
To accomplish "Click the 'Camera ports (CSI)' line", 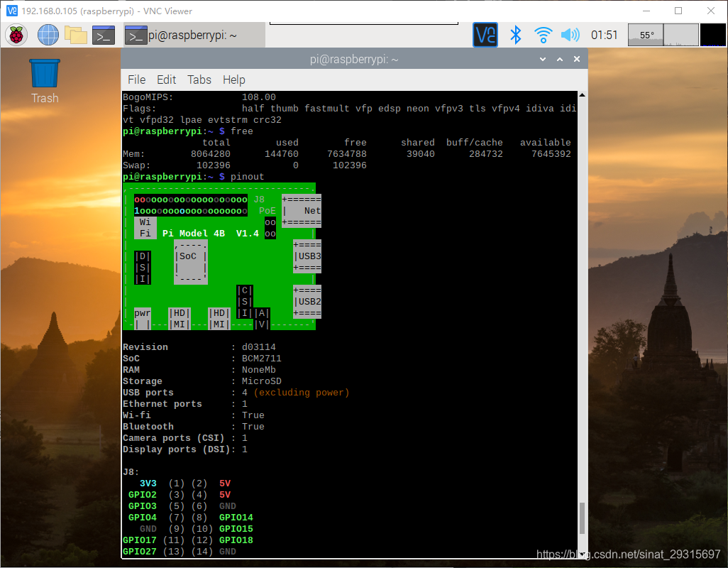I will (x=184, y=438).
